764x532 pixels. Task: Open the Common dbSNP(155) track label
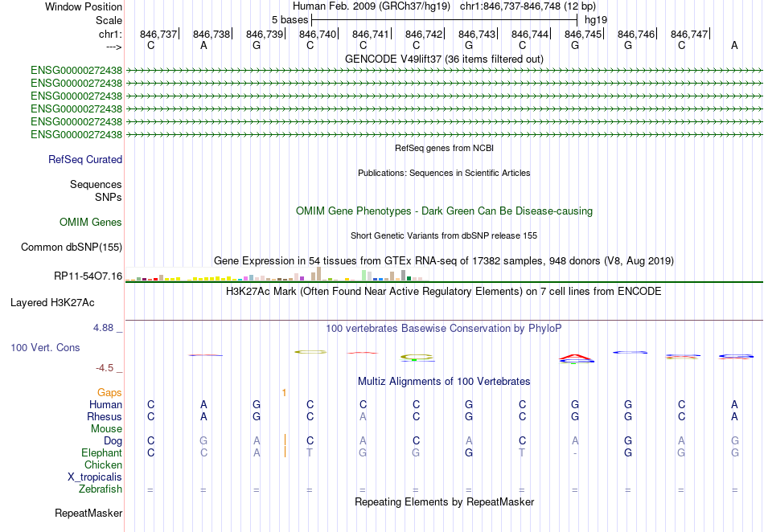(x=72, y=248)
